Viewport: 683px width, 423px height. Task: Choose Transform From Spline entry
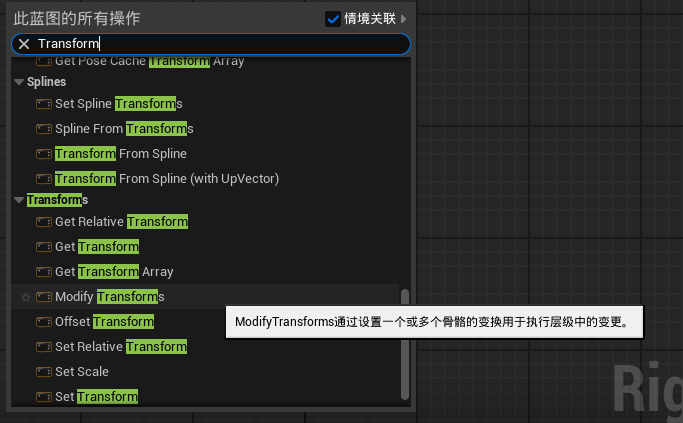pyautogui.click(x=121, y=154)
